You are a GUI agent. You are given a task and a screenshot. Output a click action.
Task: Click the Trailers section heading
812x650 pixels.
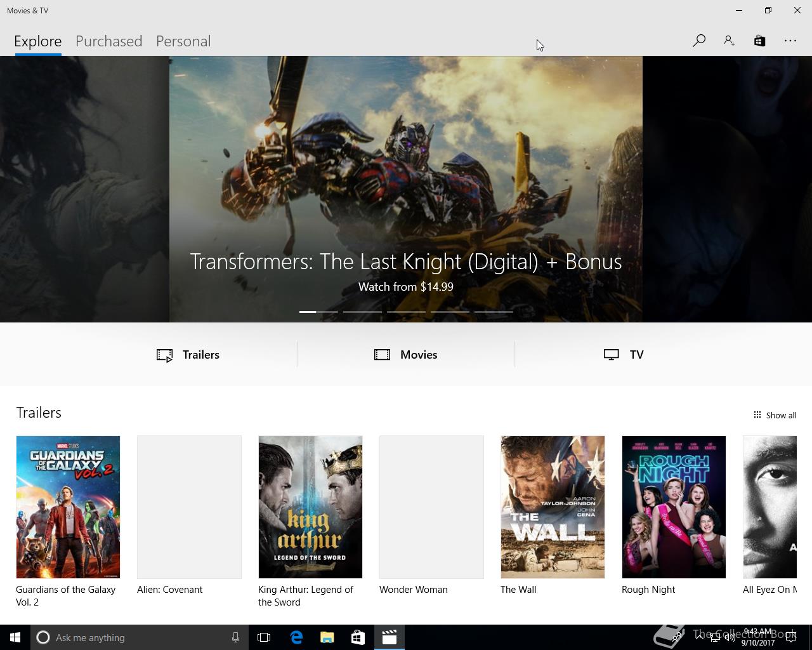[39, 413]
